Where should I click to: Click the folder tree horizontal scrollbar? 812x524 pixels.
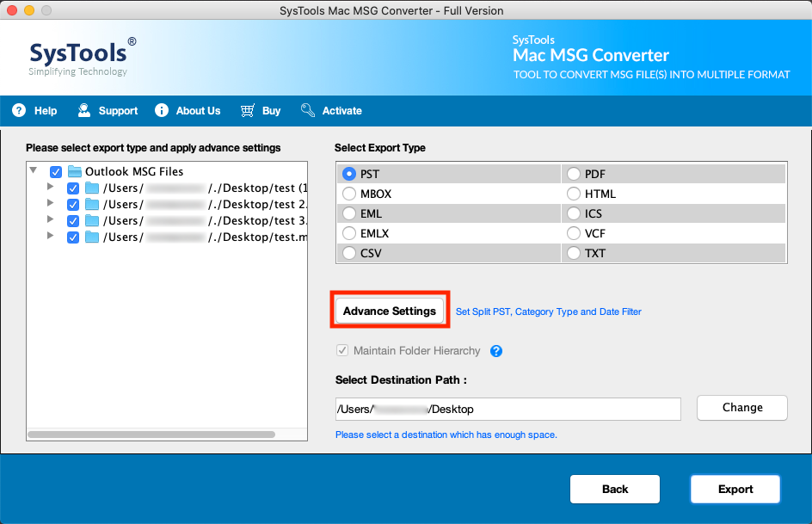(151, 435)
